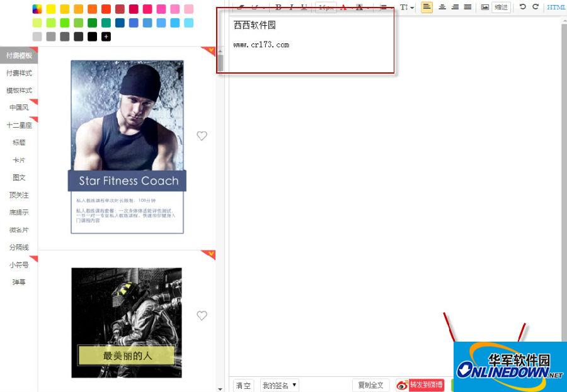Favorite the 最美丽的人 template
567x392 pixels.
pos(202,315)
